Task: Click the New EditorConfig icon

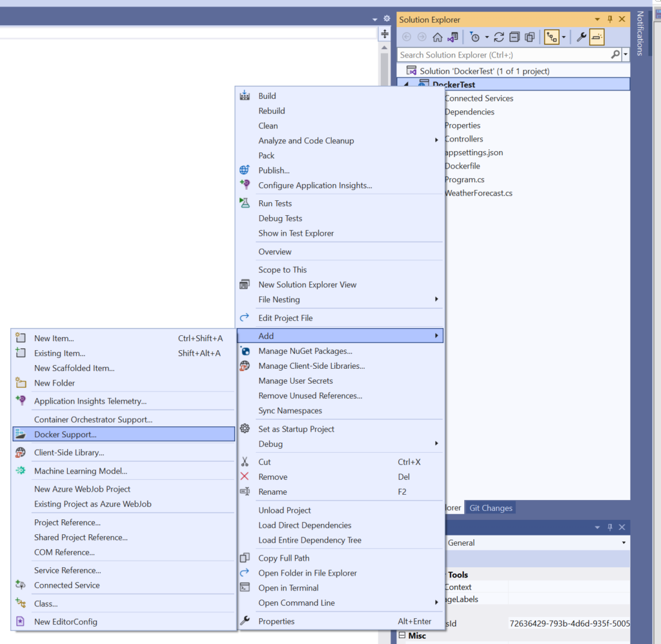Action: point(20,621)
